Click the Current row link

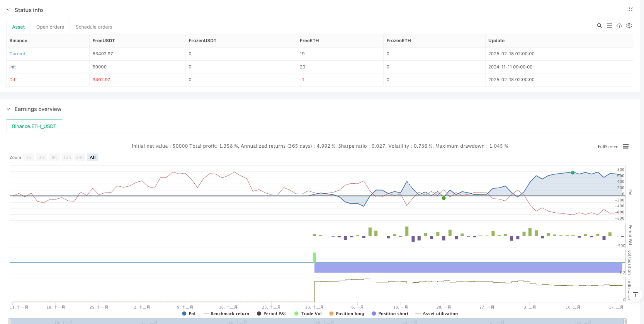[17, 54]
